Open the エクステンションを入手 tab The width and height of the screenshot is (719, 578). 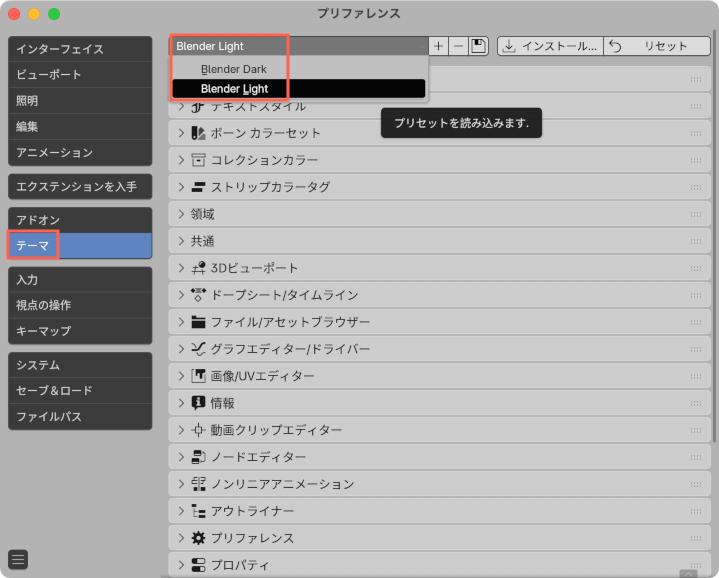point(80,187)
